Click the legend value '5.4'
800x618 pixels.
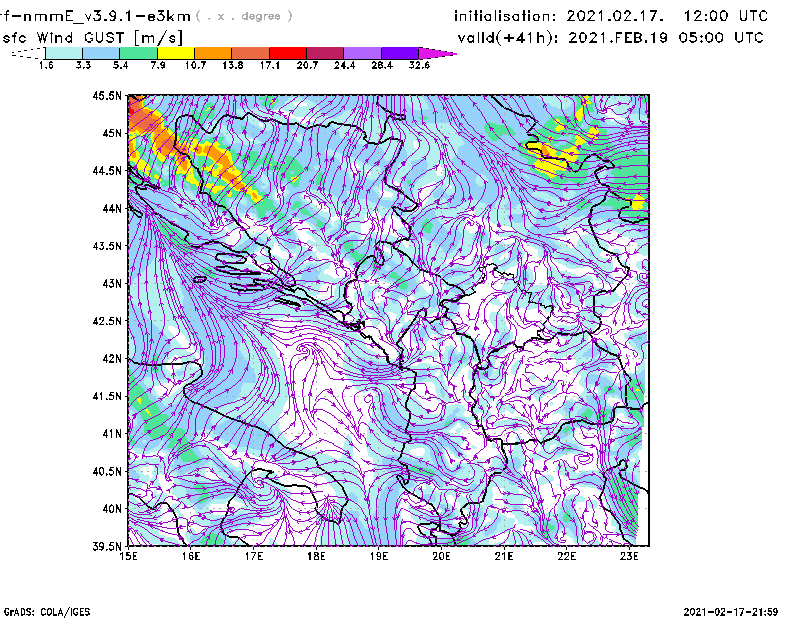pyautogui.click(x=120, y=65)
